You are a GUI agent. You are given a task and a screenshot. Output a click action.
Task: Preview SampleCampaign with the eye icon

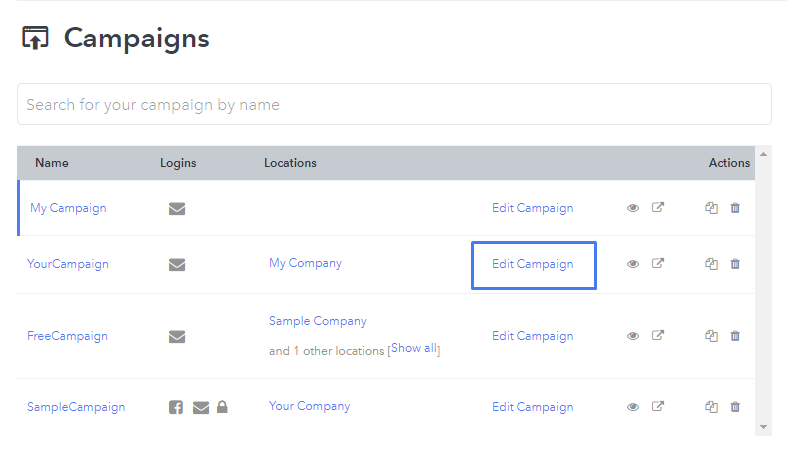(x=633, y=407)
